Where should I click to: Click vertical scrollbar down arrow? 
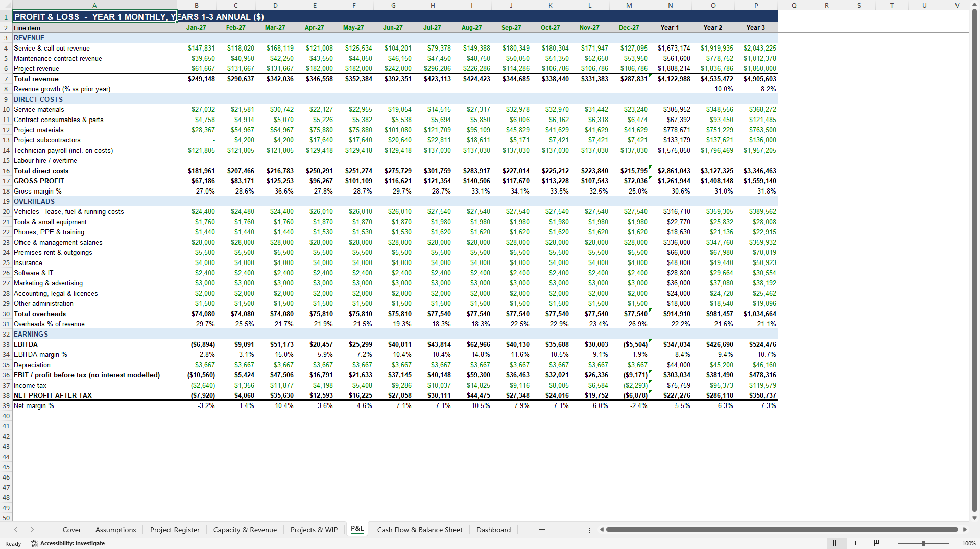coord(974,518)
